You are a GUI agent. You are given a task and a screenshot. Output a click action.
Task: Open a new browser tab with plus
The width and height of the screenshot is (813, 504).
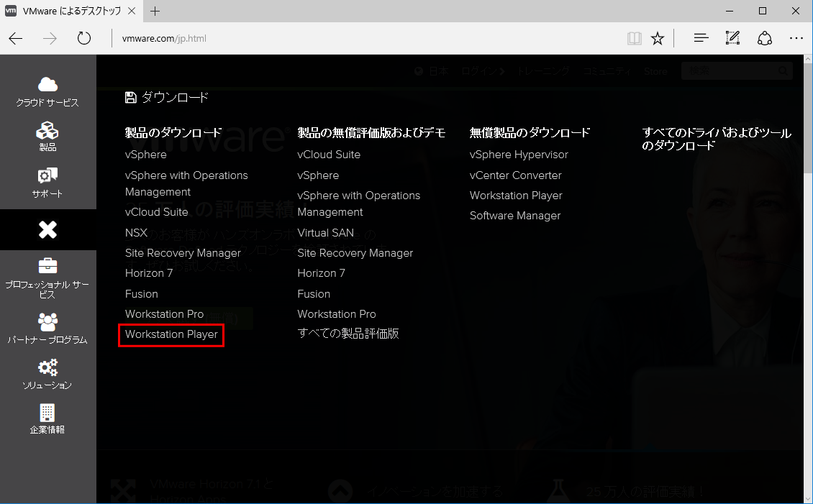[x=155, y=11]
